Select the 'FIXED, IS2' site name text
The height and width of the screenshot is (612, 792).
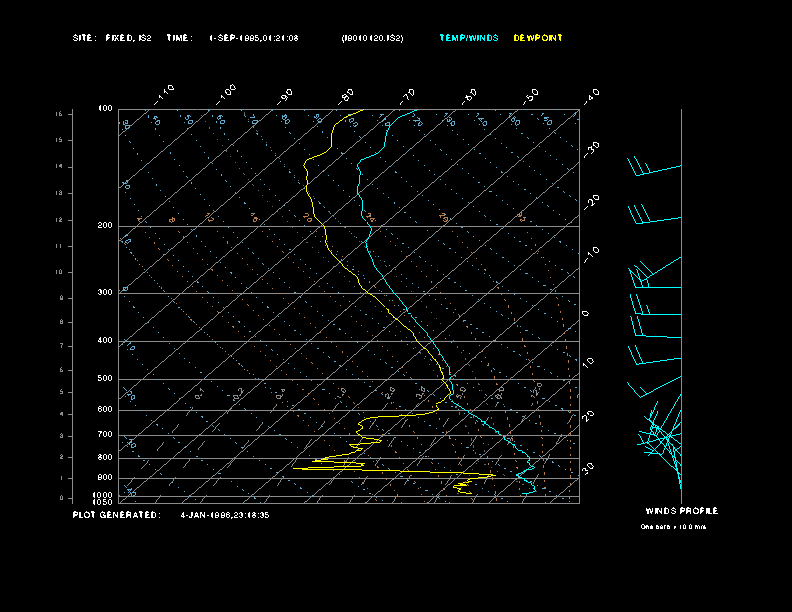pyautogui.click(x=128, y=38)
